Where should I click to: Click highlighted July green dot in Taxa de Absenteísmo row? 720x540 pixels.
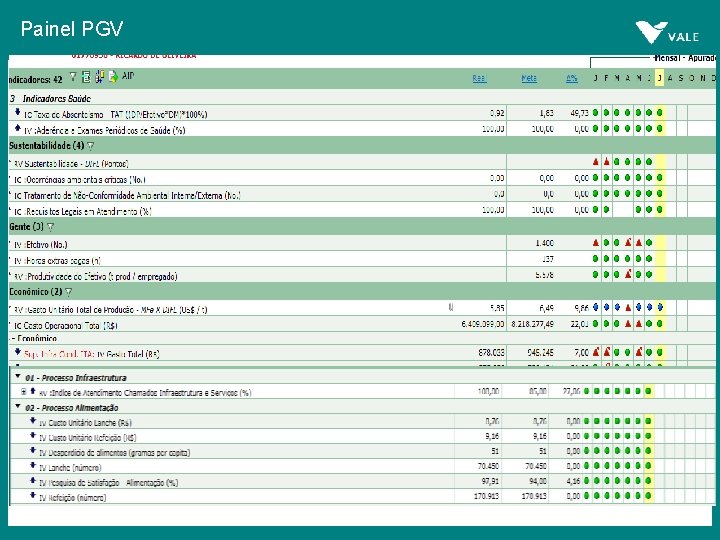pos(659,112)
